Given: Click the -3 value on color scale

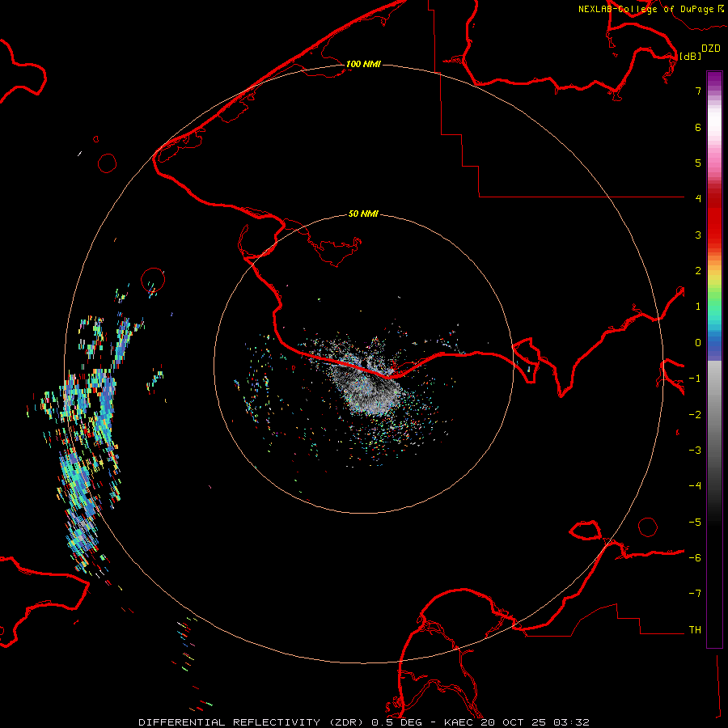Looking at the screenshot, I should (695, 451).
